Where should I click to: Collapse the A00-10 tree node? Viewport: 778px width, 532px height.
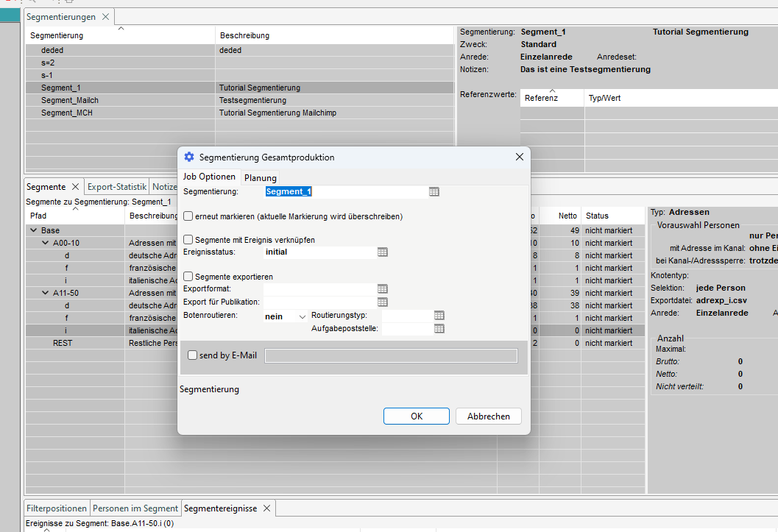45,243
